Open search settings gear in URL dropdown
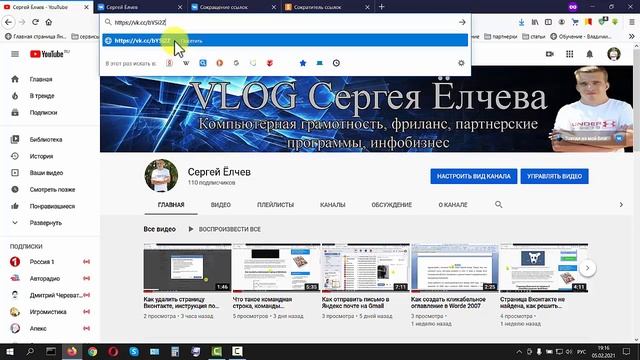 pyautogui.click(x=461, y=63)
